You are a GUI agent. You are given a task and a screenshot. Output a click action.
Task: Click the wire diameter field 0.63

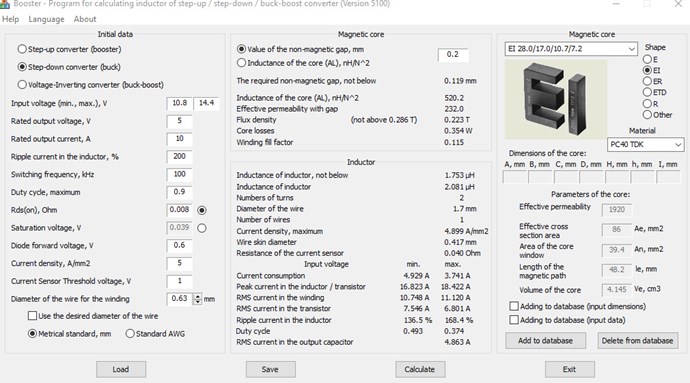(180, 298)
